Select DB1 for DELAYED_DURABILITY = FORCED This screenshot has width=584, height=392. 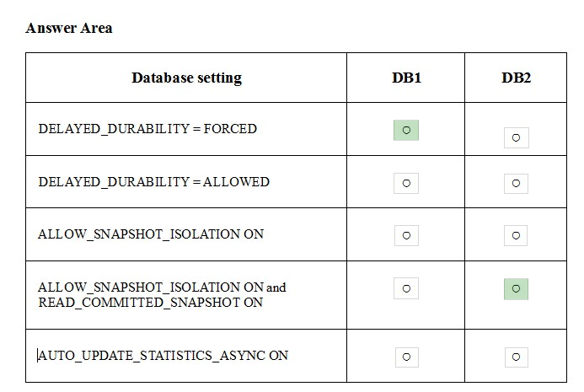[x=406, y=130]
